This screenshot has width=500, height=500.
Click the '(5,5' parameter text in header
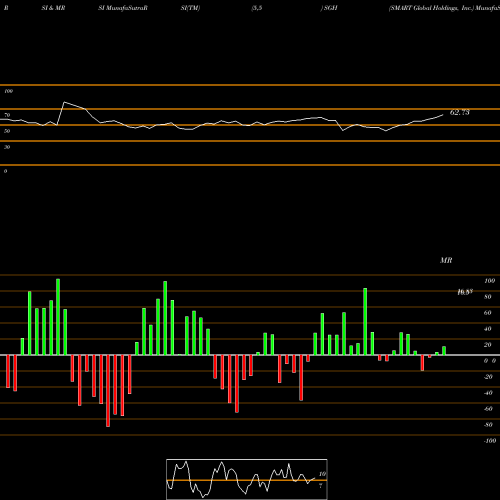[257, 8]
